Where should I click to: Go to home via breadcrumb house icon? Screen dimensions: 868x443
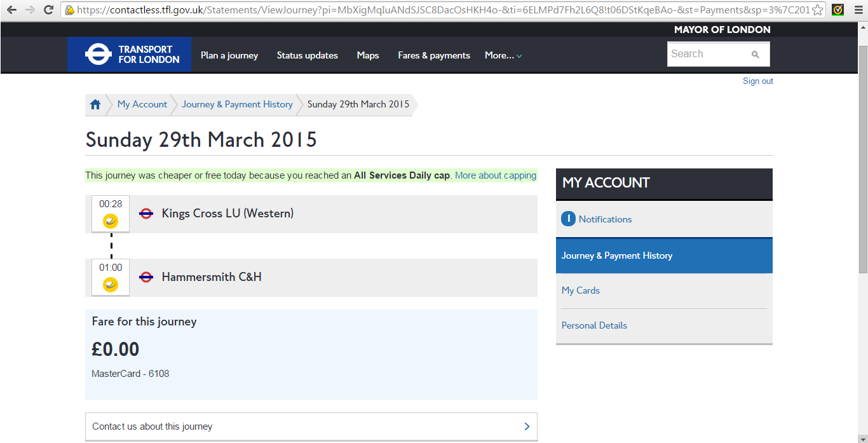coord(95,105)
